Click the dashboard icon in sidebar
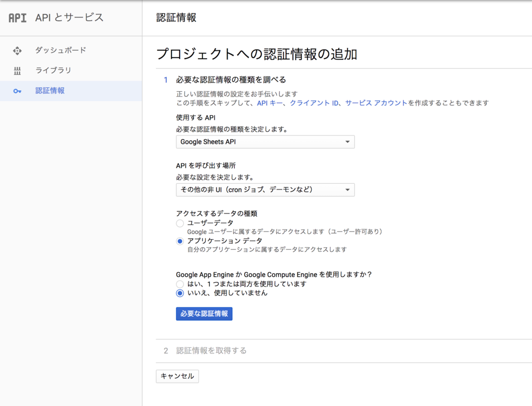Viewport: 532px width, 406px height. coord(17,50)
